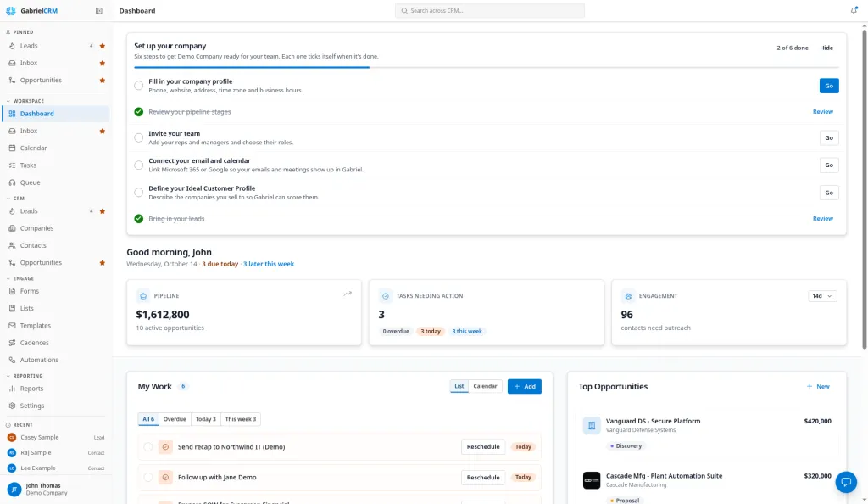Click task type icon for Send recap row

165,447
